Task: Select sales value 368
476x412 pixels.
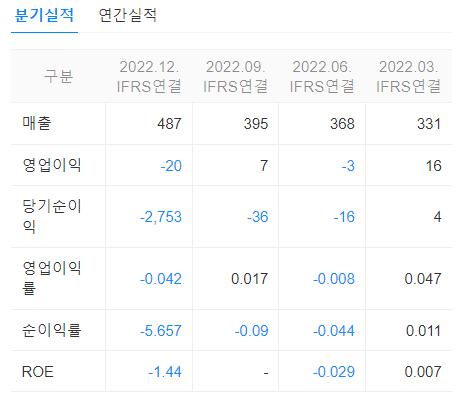Action: point(342,124)
